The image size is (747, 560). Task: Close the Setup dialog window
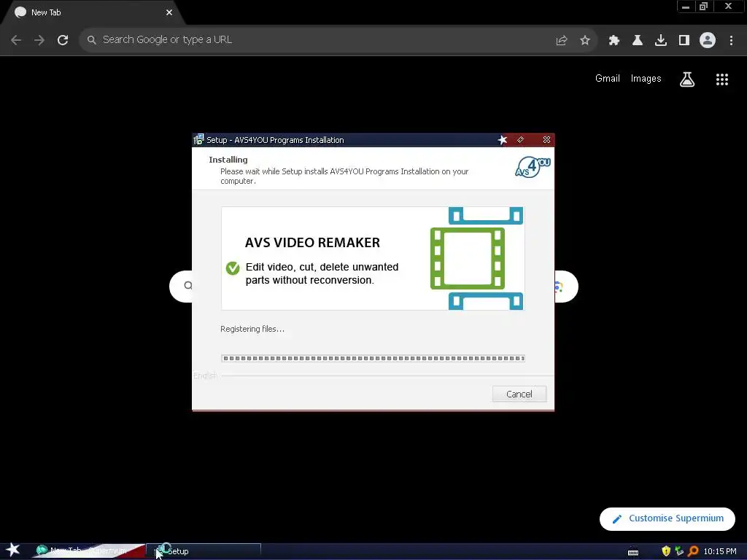pyautogui.click(x=546, y=140)
